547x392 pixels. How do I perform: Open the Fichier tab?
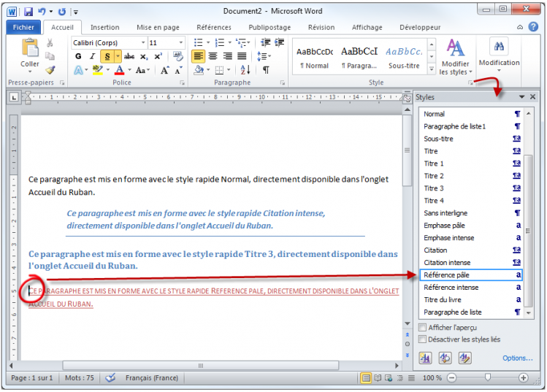point(23,28)
